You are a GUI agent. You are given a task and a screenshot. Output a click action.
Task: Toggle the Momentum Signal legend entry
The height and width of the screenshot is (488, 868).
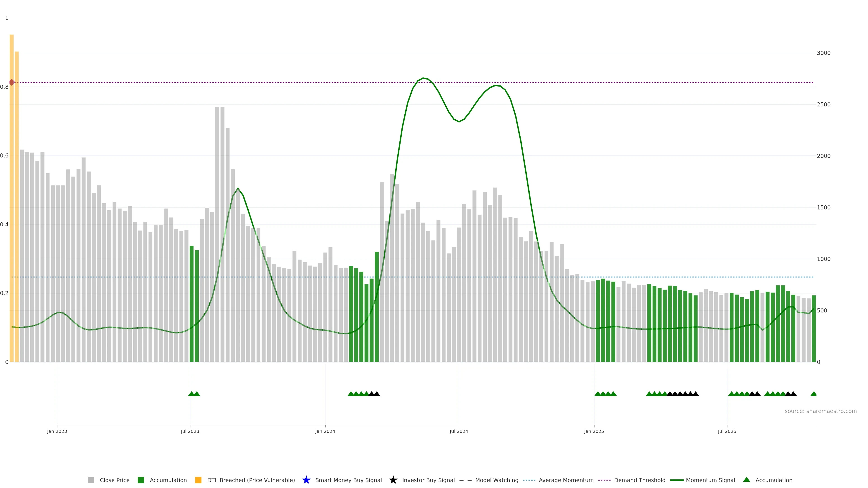click(710, 480)
